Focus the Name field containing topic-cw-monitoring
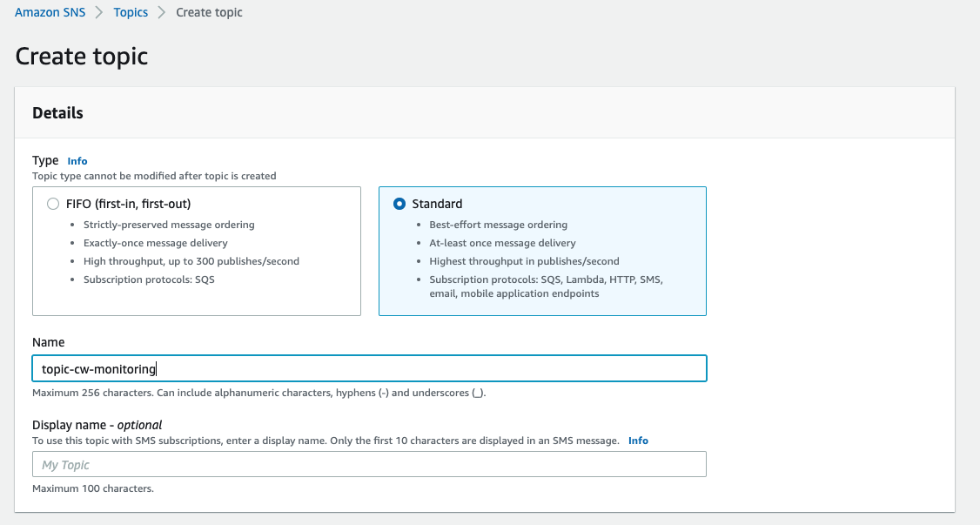The image size is (980, 525). click(369, 368)
